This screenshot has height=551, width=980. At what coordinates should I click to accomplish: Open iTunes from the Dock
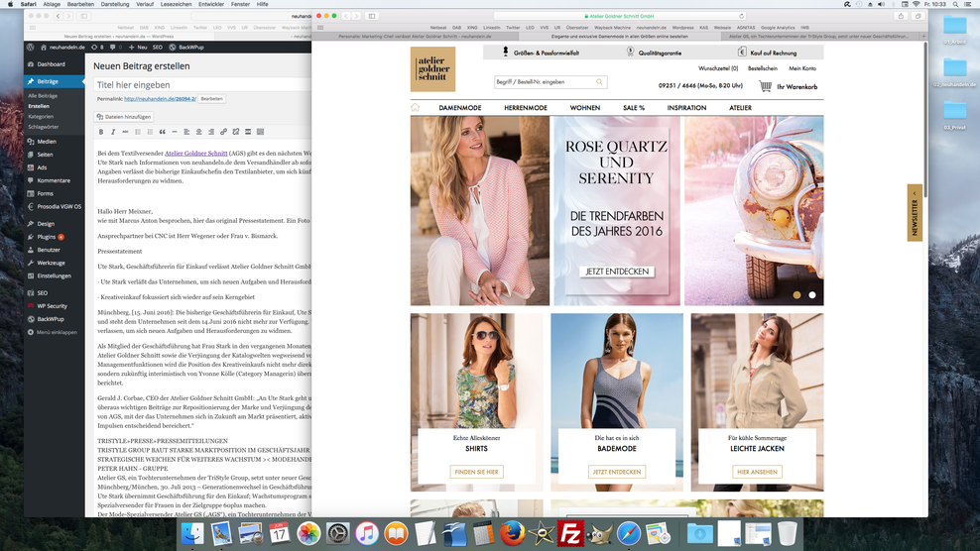pos(367,533)
